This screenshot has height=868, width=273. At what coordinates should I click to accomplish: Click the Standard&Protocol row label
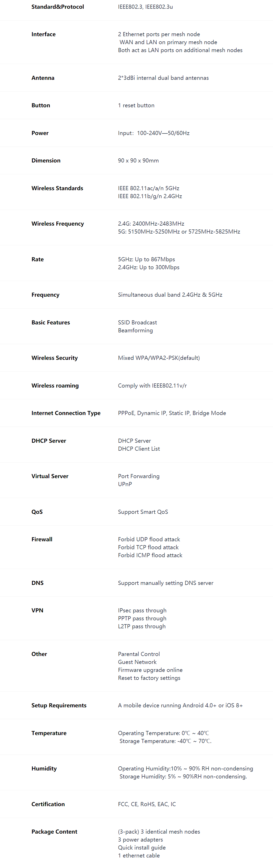point(58,7)
